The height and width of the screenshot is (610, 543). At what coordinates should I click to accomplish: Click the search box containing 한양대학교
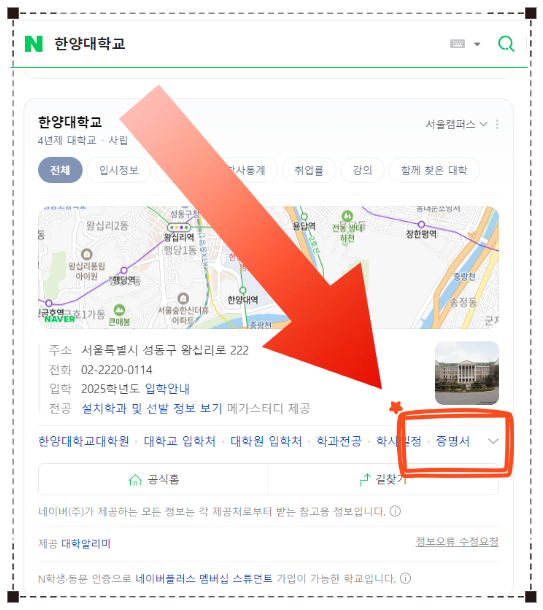pyautogui.click(x=249, y=44)
